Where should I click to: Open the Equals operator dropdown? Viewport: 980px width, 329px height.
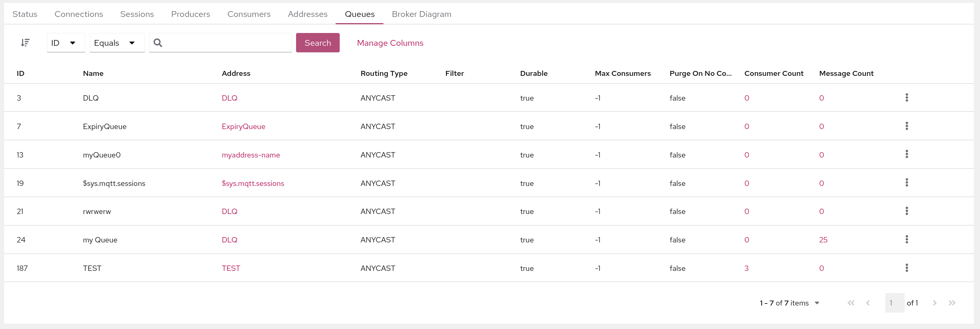(117, 43)
